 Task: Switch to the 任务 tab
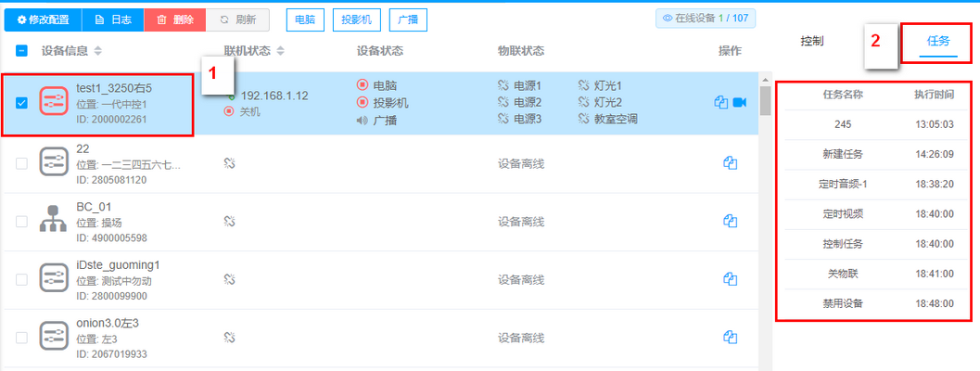pyautogui.click(x=939, y=41)
